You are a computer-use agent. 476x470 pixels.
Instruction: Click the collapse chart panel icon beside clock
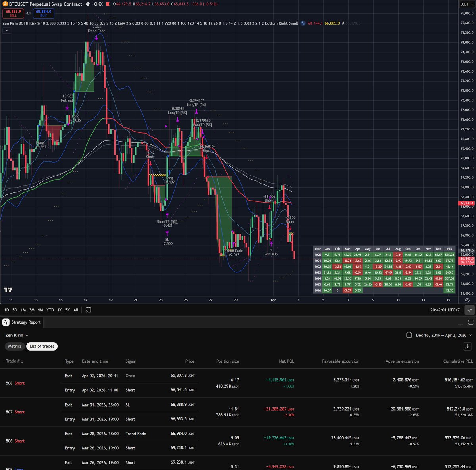469,310
